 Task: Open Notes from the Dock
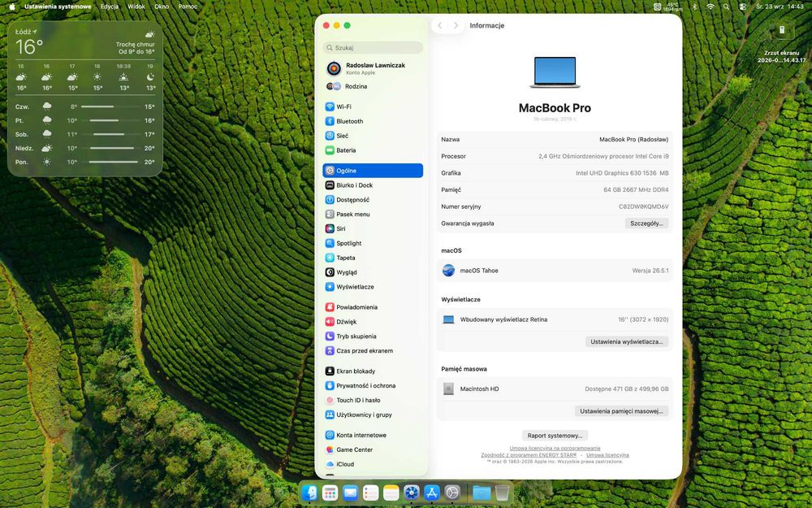tap(391, 493)
